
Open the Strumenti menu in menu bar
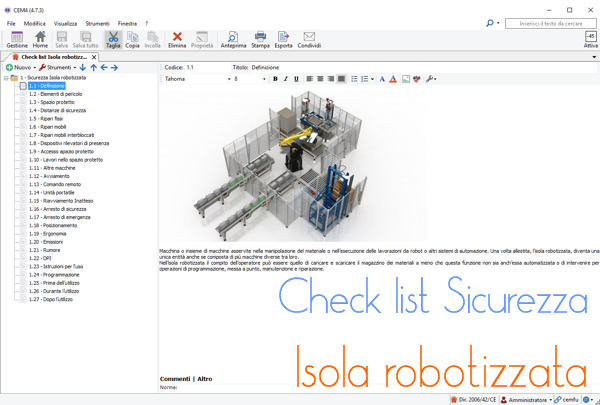96,21
